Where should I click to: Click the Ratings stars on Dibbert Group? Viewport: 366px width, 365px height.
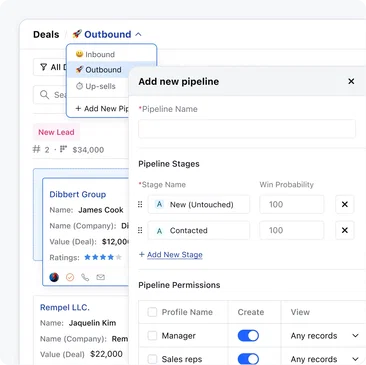[103, 257]
